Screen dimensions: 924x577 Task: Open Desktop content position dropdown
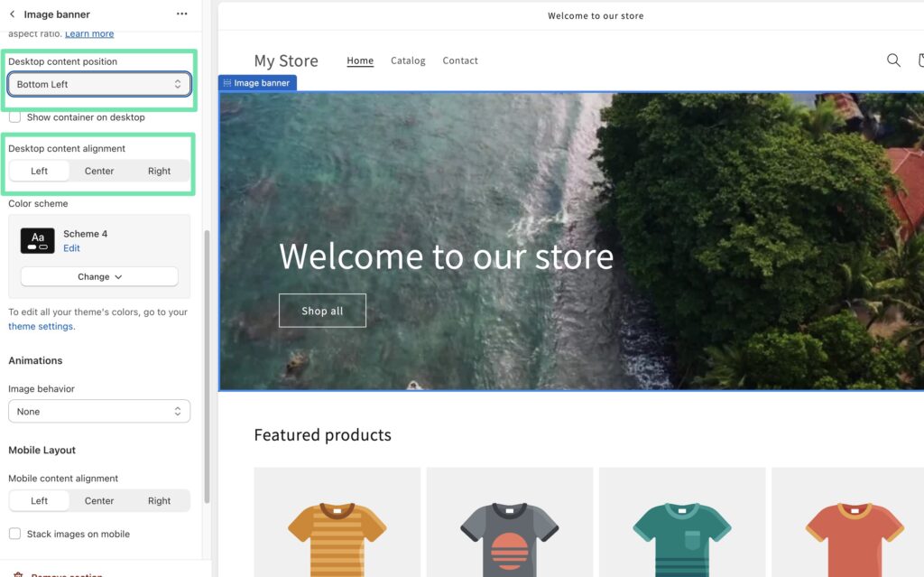pyautogui.click(x=99, y=84)
